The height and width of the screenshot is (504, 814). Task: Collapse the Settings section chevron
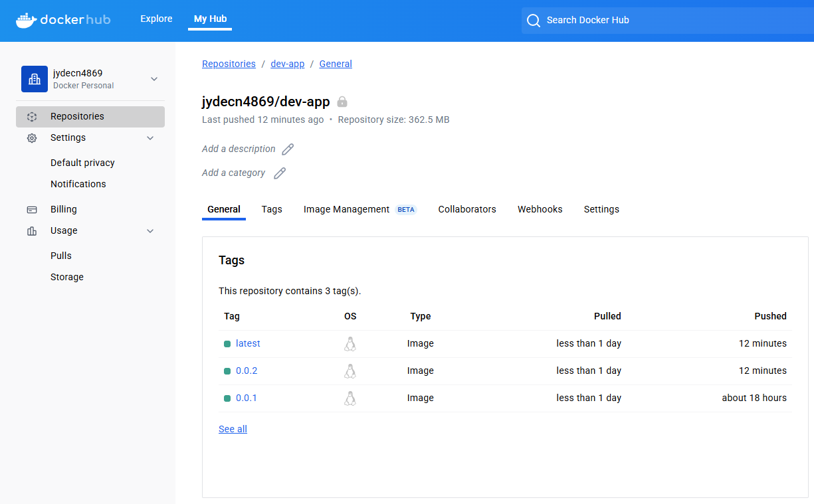point(150,138)
